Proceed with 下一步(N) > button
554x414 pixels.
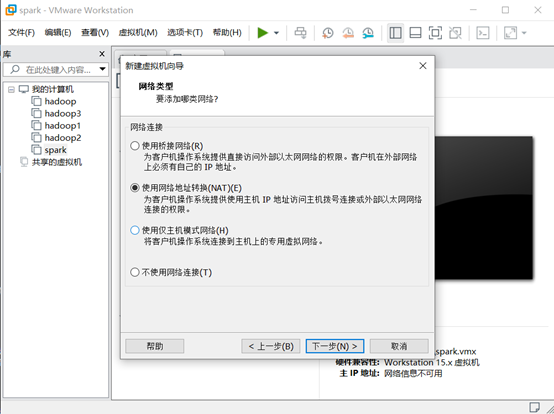pos(335,346)
